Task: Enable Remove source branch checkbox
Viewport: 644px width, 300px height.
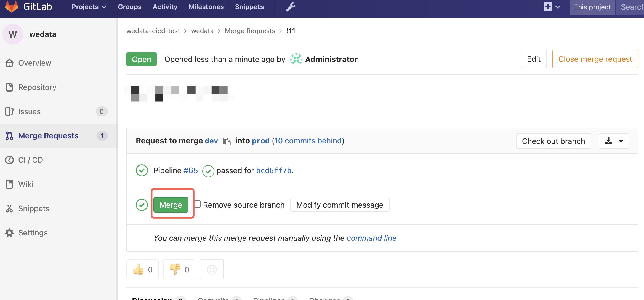Action: (198, 204)
